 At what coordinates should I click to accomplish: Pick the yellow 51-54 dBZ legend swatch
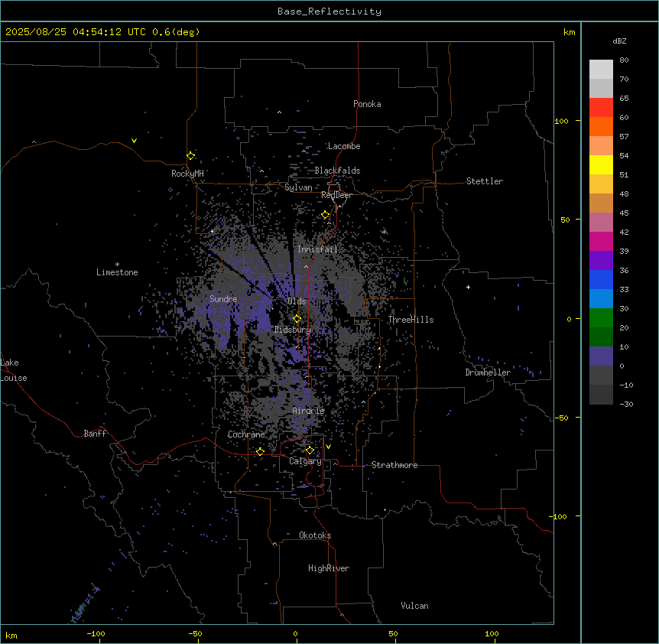601,164
